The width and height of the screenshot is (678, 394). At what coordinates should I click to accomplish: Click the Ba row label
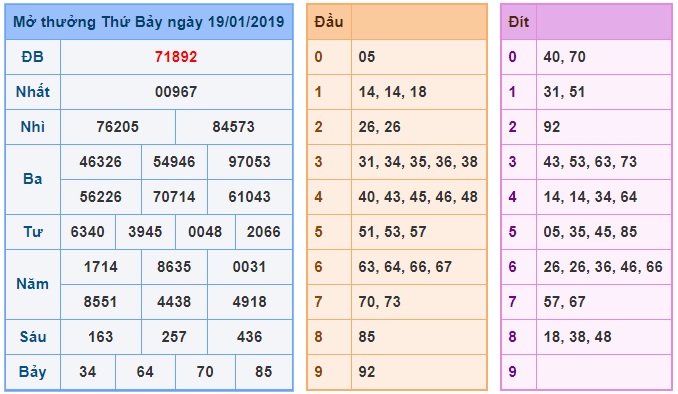[x=33, y=179]
